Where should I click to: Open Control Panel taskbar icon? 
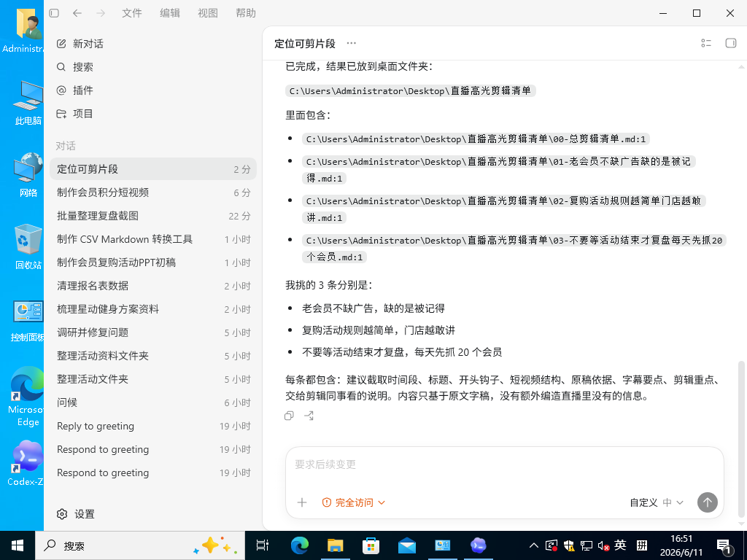[x=443, y=545]
